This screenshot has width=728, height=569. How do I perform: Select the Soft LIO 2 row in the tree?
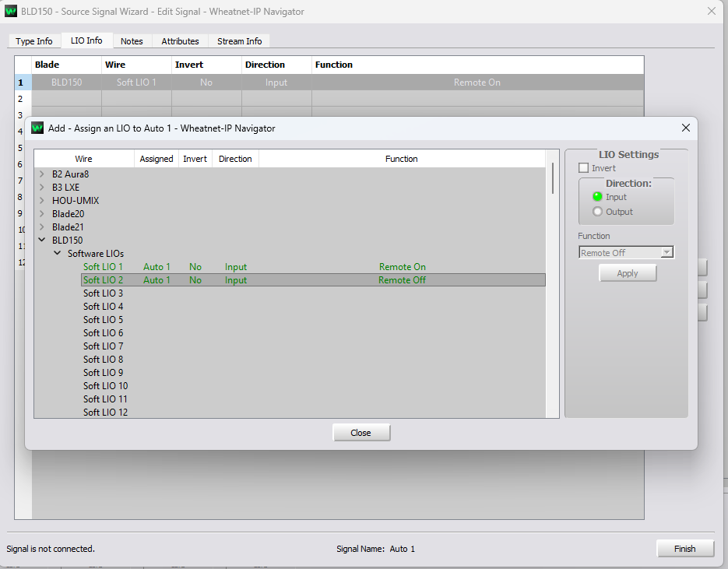pos(314,280)
